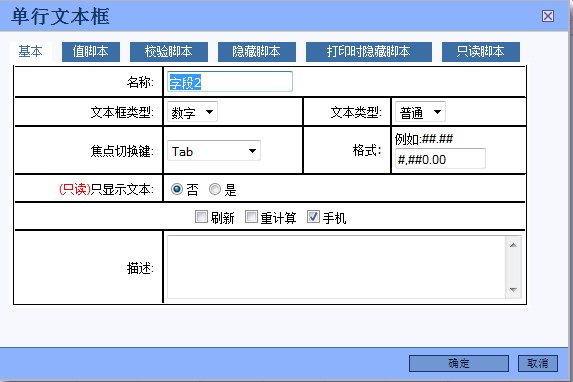This screenshot has width=573, height=382.
Task: Click the 例如:##.## hint text
Action: coord(424,139)
